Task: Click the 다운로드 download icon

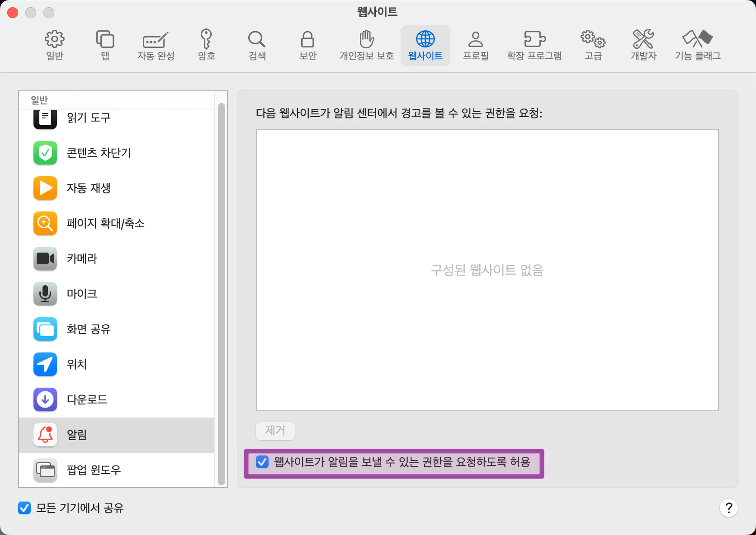Action: (x=45, y=399)
